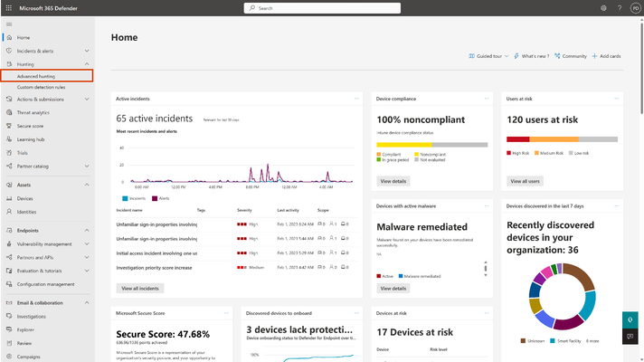Click the Learning hub icon
Image resolution: width=644 pixels, height=362 pixels.
9,139
